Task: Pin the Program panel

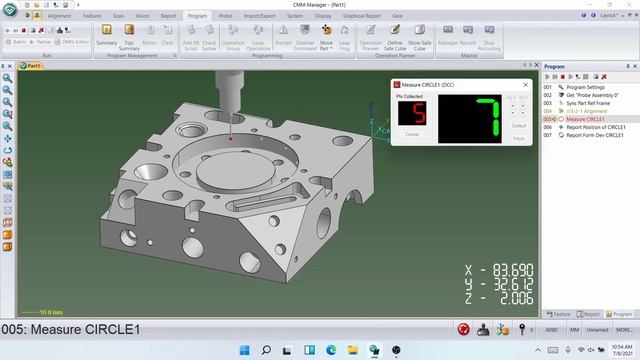Action: pyautogui.click(x=628, y=66)
